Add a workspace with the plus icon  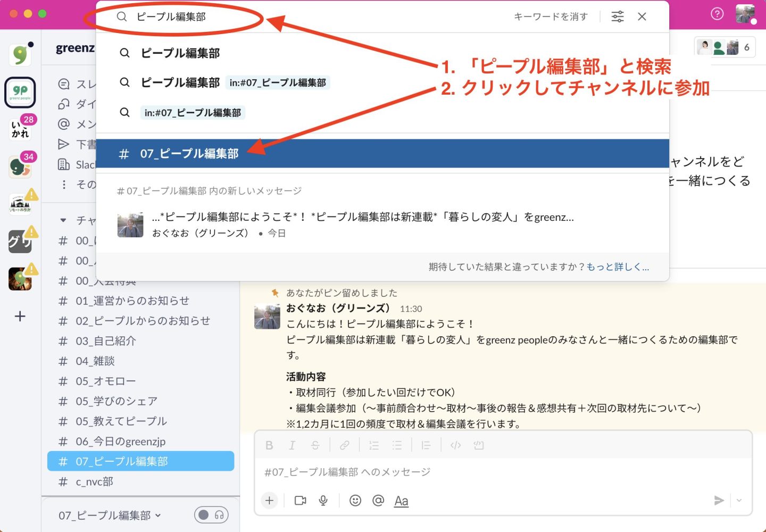click(x=20, y=316)
